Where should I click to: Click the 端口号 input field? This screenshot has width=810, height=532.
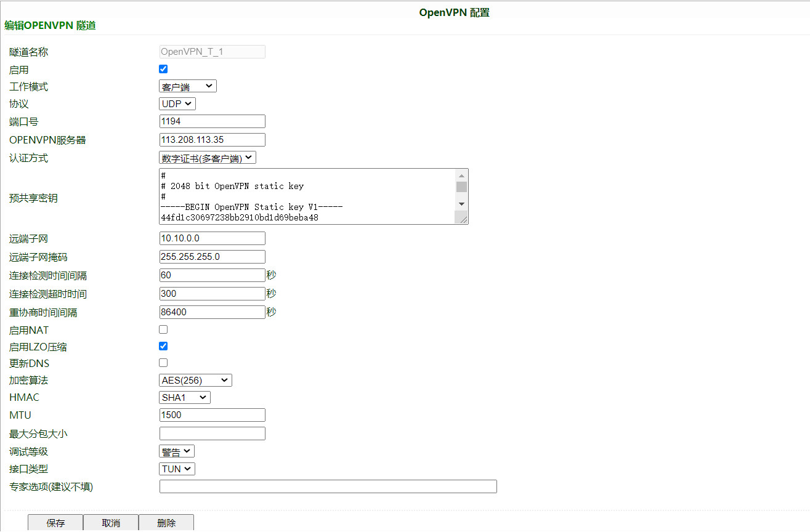click(212, 121)
